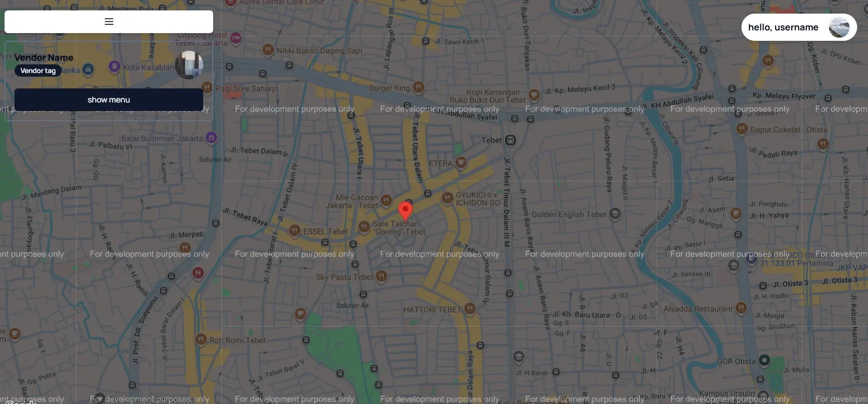Select the red location pin marker
Viewport: 868px width, 404px height.
tap(405, 211)
